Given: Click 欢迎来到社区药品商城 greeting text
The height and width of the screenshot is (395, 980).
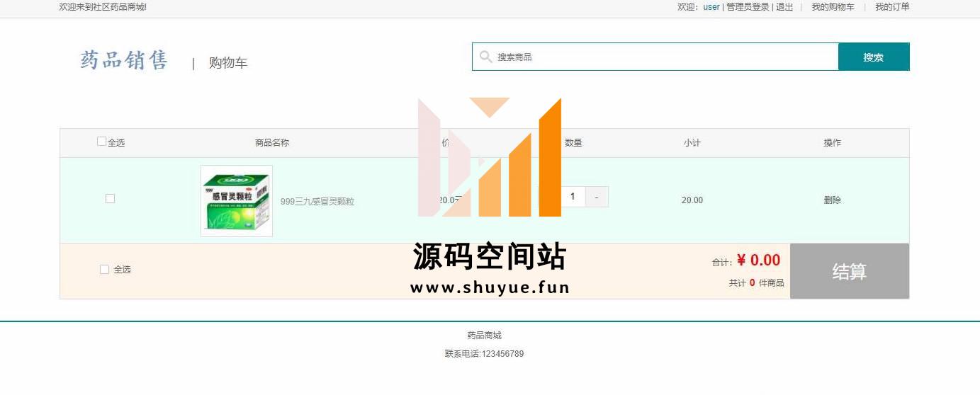Looking at the screenshot, I should 103,7.
